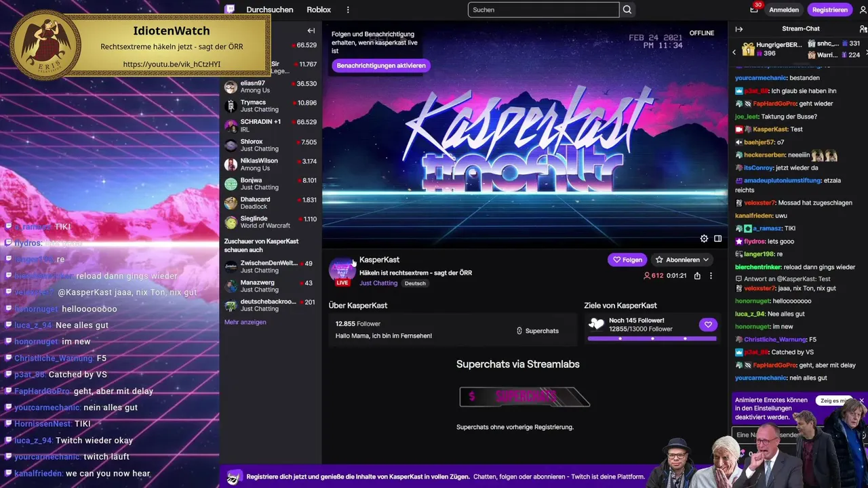Click the KasperKast live avatar
The height and width of the screenshot is (488, 868).
click(342, 270)
